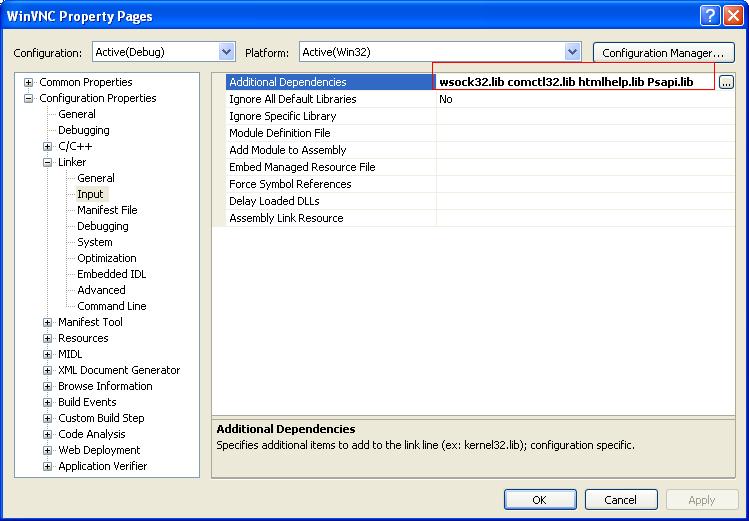Select Manifest File under Linker
749x521 pixels.
107,210
